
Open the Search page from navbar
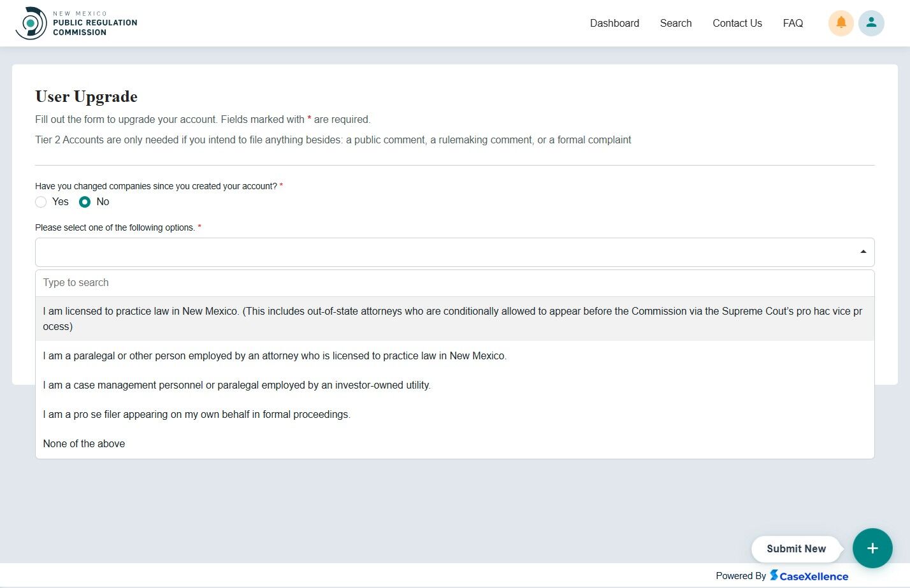[x=675, y=23]
